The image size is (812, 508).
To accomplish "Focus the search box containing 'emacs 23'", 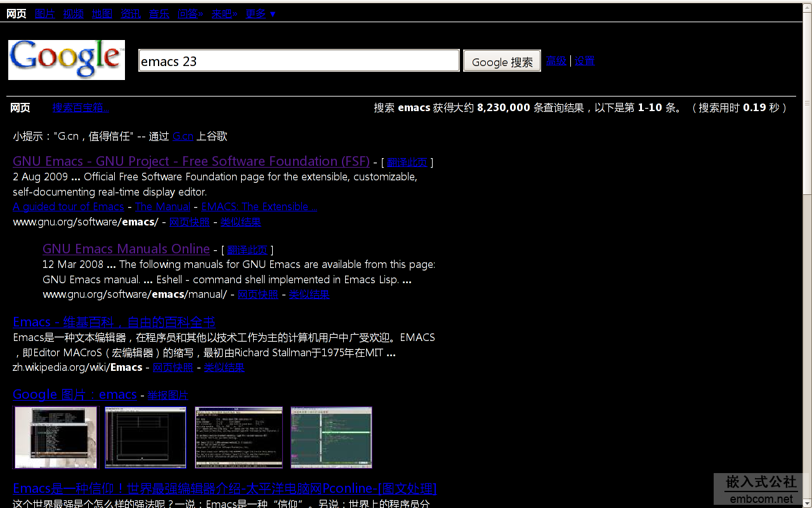I will pyautogui.click(x=299, y=61).
